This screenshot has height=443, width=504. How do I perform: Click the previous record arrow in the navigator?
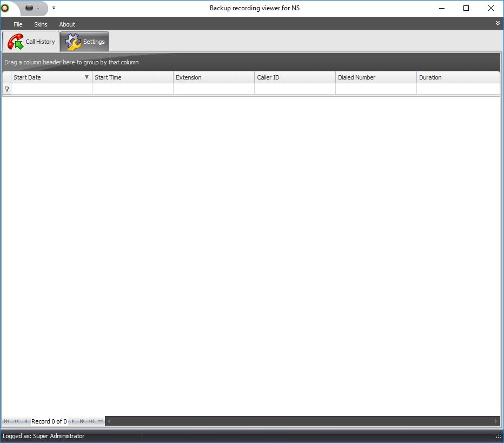pyautogui.click(x=25, y=421)
